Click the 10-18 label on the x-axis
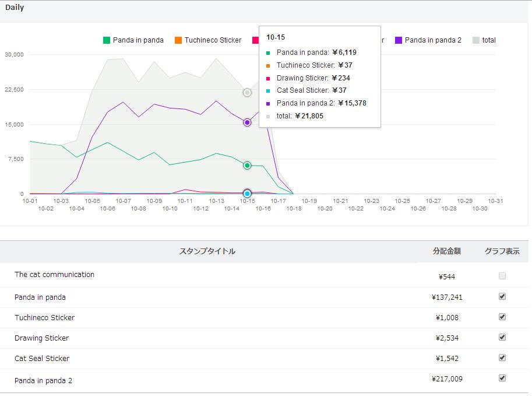Image resolution: width=532 pixels, height=396 pixels. 294,208
